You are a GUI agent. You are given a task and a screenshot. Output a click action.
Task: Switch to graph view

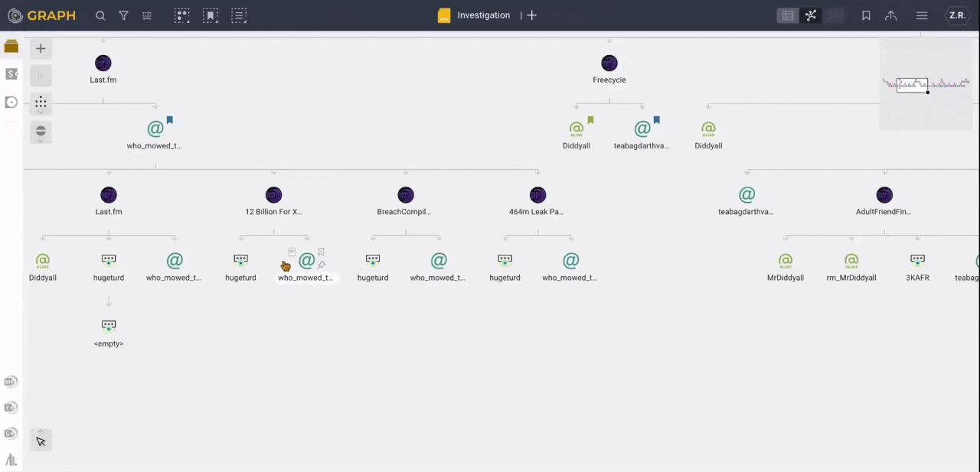[811, 15]
